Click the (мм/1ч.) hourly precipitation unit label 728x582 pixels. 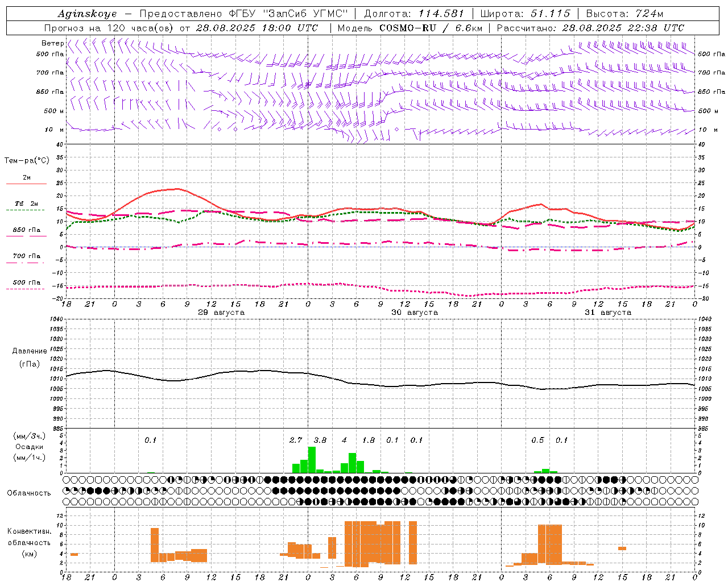30,458
